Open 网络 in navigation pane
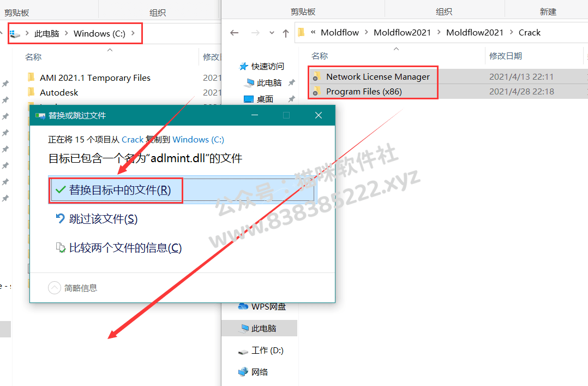This screenshot has height=386, width=588. (x=260, y=372)
